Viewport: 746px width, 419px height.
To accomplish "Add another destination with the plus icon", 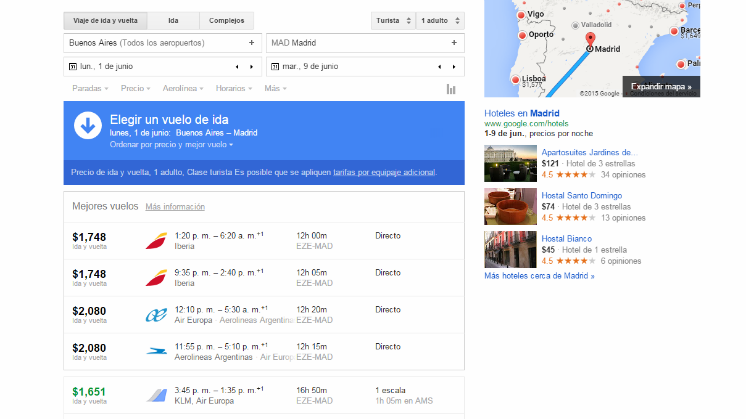I will 454,43.
